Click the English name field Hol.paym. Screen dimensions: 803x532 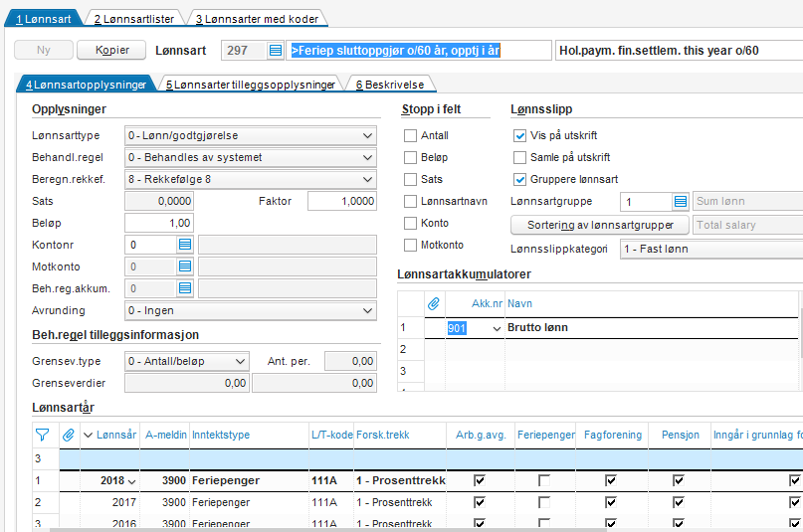click(x=679, y=51)
